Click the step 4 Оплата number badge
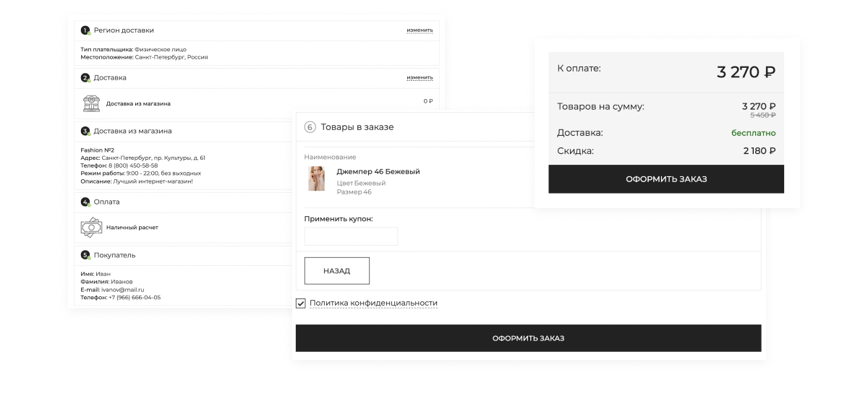868x396 pixels. point(85,202)
